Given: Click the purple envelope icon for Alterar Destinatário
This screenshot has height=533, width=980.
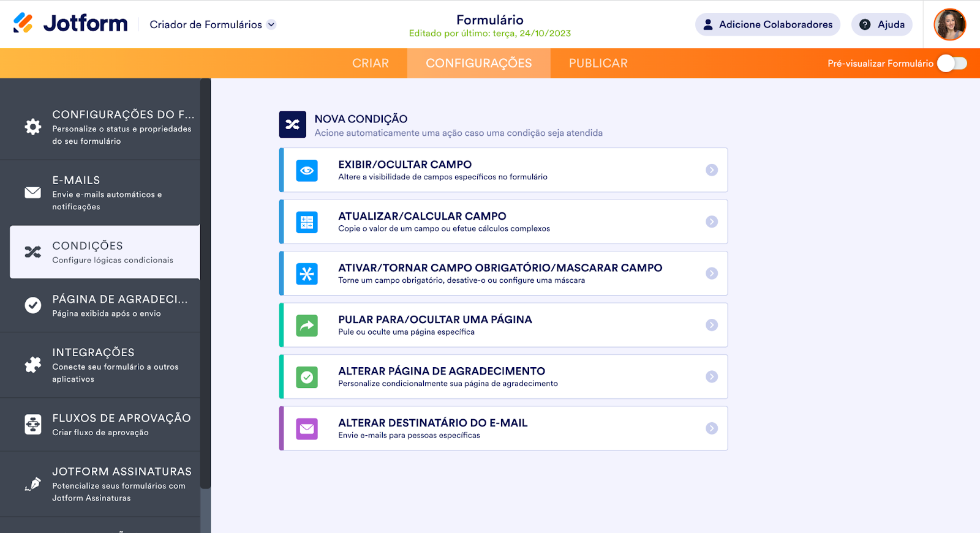Looking at the screenshot, I should (307, 429).
